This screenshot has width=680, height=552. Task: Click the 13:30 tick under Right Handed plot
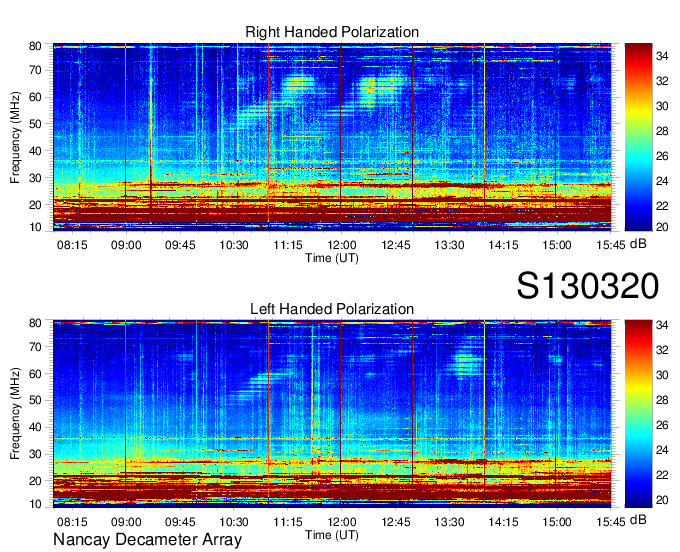coord(449,245)
